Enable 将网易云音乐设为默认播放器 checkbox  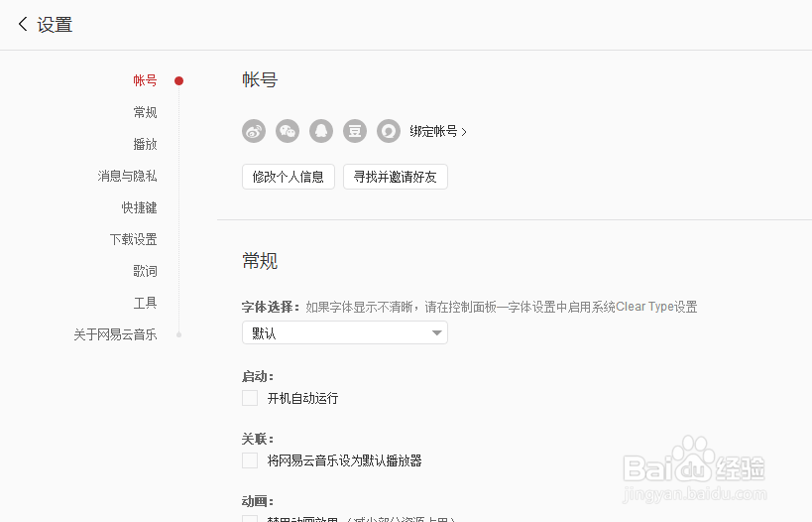[250, 460]
